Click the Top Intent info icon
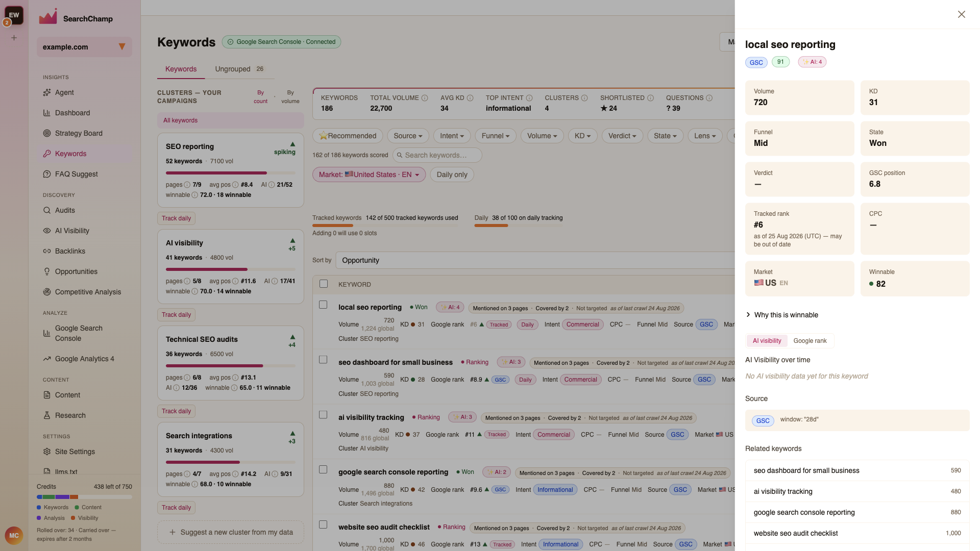Screen dimensions: 980x551 [x=529, y=98]
